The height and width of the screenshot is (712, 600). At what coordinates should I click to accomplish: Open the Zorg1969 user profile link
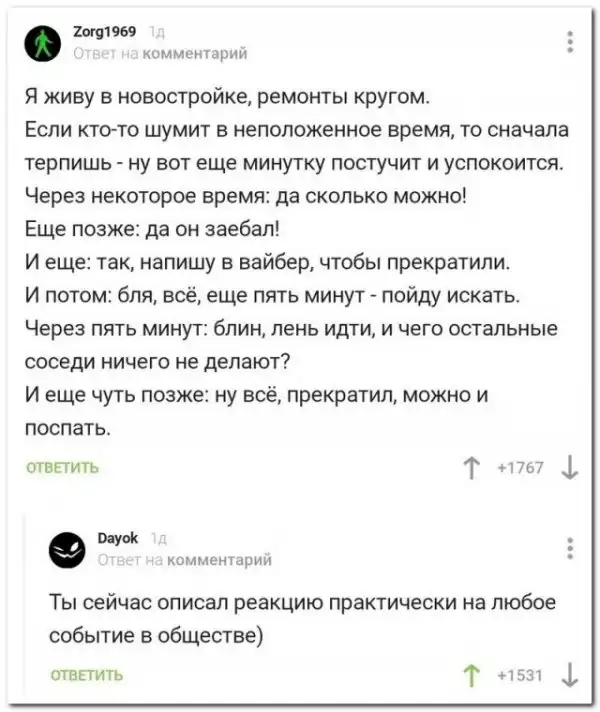pos(98,33)
